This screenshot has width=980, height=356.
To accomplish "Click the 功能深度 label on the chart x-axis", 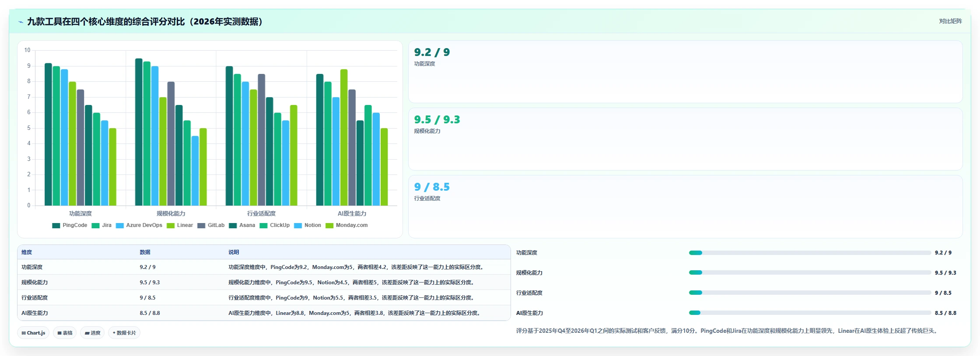I will [80, 214].
